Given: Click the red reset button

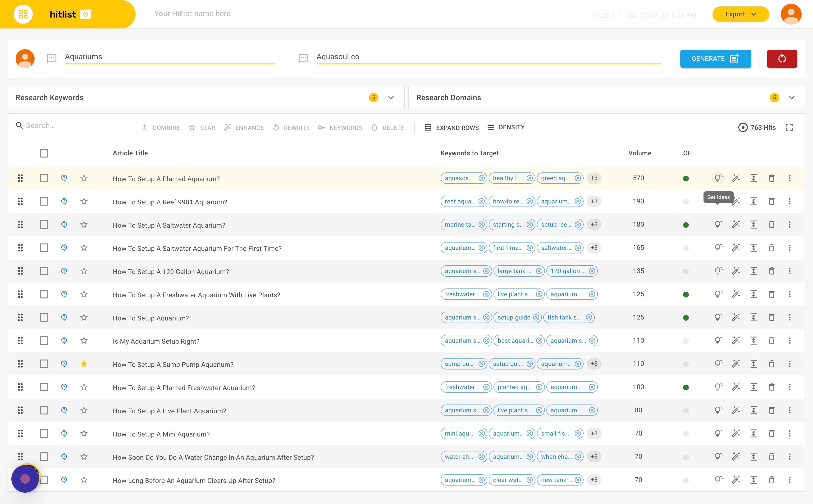Looking at the screenshot, I should 782,59.
